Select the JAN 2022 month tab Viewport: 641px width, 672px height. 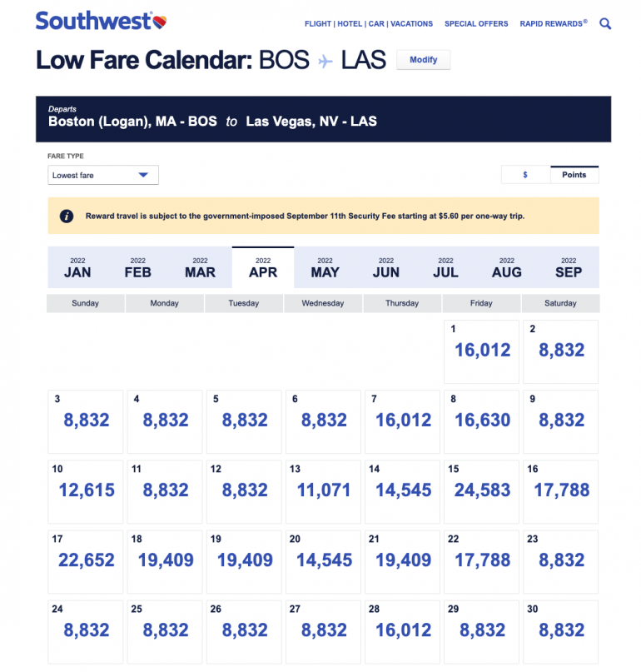pos(77,267)
